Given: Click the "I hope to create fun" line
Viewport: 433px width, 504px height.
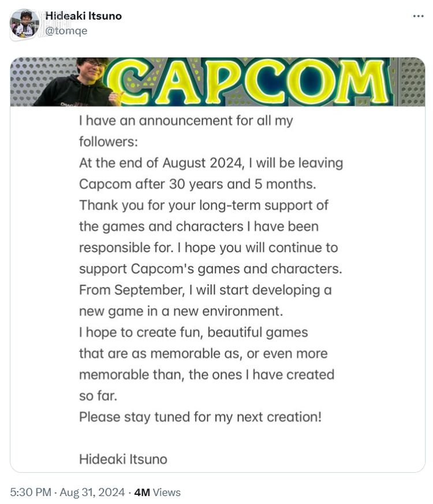Looking at the screenshot, I should (193, 332).
